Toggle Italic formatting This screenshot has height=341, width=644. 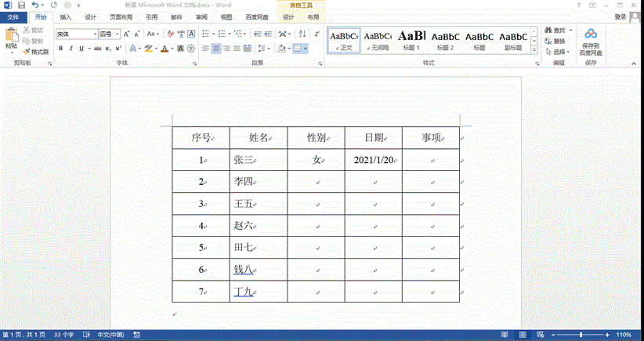click(x=71, y=49)
